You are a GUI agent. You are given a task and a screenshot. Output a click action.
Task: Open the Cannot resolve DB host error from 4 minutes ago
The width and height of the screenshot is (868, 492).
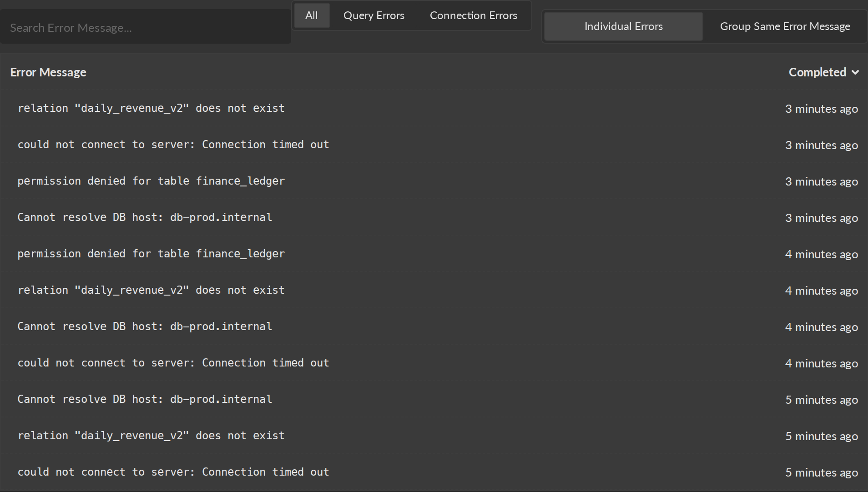(x=434, y=326)
